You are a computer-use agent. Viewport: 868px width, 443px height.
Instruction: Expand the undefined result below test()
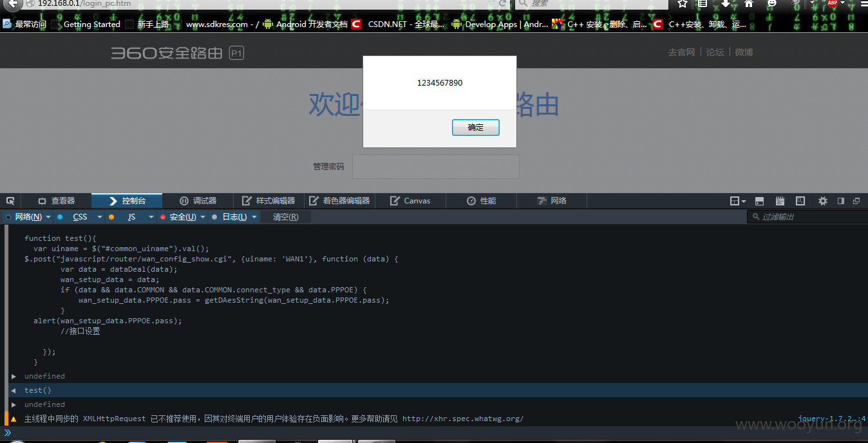[14, 404]
